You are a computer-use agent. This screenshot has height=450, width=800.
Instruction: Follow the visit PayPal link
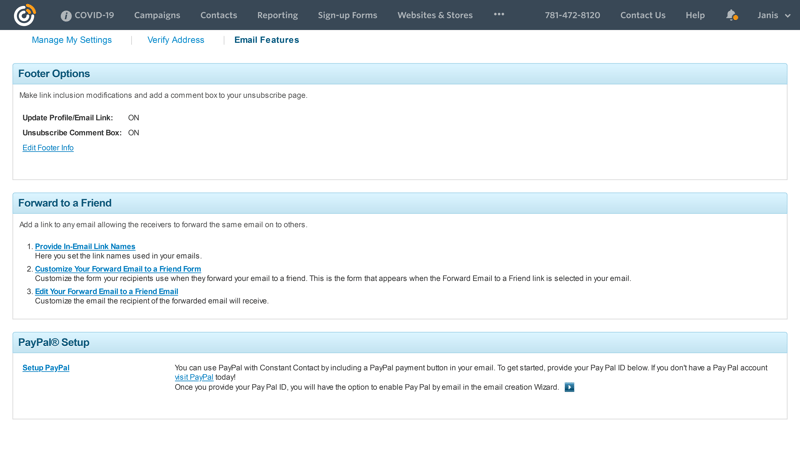pyautogui.click(x=194, y=377)
